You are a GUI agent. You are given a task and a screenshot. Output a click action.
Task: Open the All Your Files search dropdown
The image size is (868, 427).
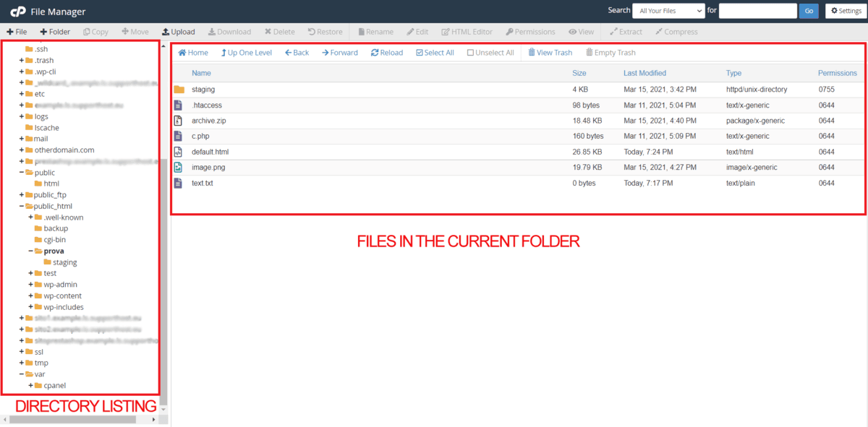[x=668, y=11]
